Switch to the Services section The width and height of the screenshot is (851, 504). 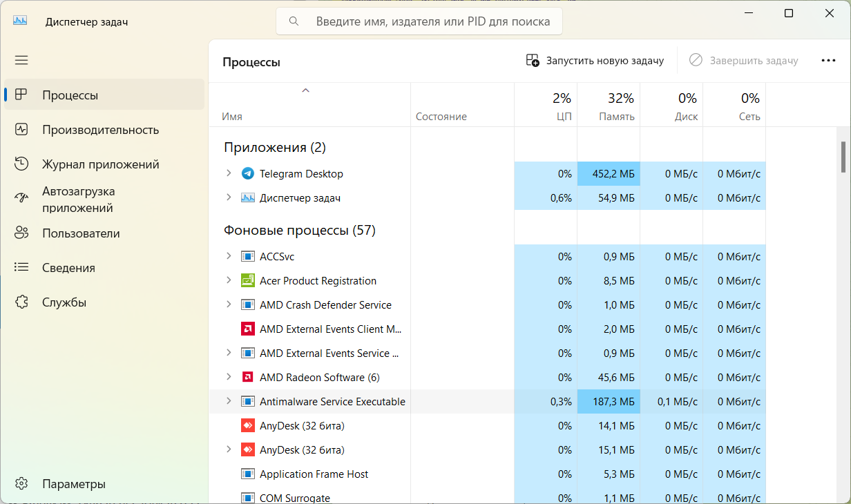pyautogui.click(x=64, y=302)
